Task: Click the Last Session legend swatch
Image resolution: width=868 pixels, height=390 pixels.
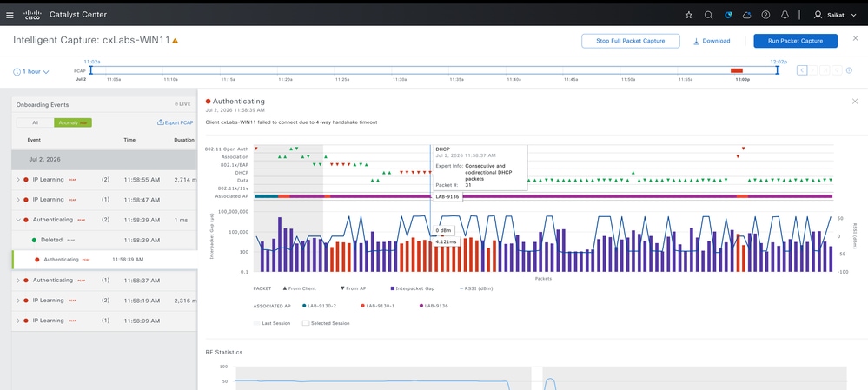Action: pos(256,323)
